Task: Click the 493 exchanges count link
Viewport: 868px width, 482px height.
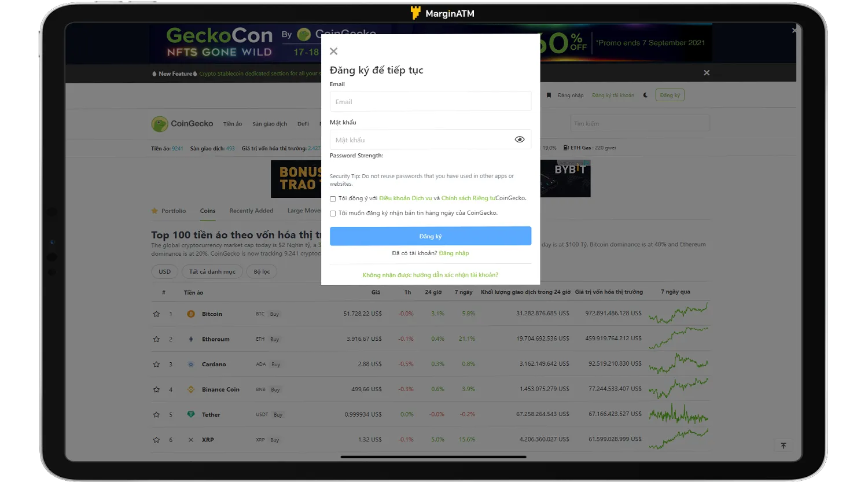Action: pyautogui.click(x=230, y=149)
